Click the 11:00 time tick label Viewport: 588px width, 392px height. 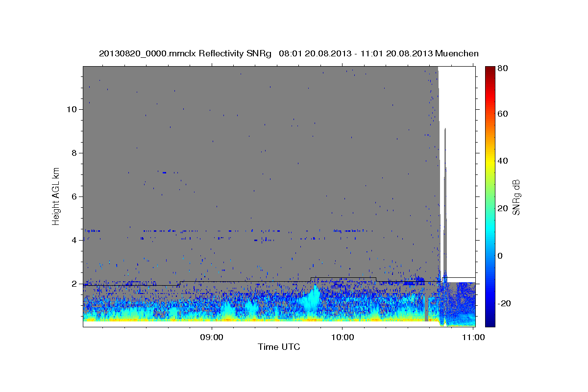pyautogui.click(x=472, y=337)
